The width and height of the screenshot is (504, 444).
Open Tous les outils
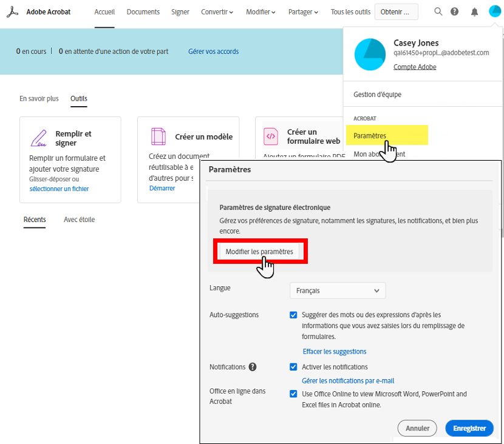pos(350,12)
